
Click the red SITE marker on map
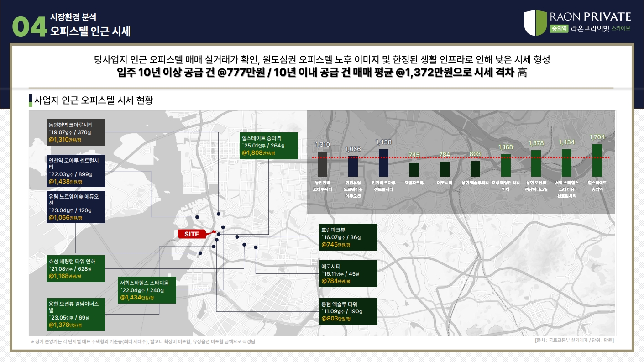(192, 234)
